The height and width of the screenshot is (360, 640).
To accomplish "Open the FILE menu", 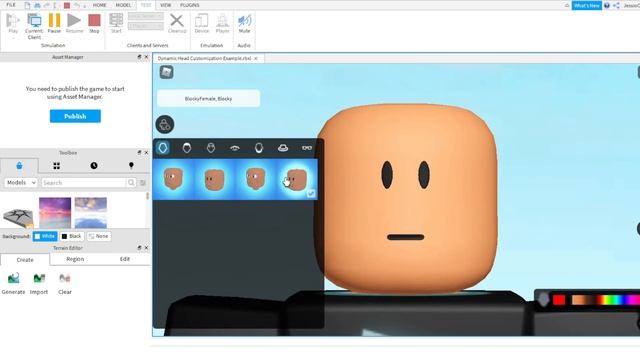I will 11,5.
